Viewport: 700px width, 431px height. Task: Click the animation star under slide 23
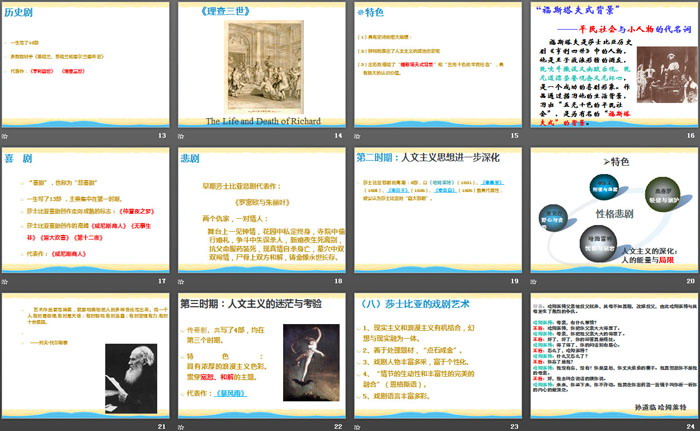click(x=357, y=427)
